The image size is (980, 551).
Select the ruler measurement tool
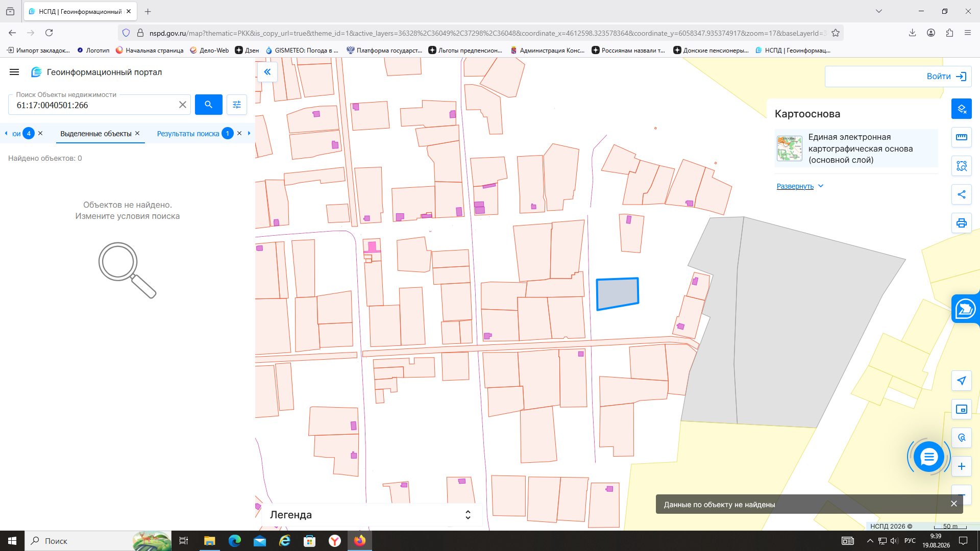(961, 137)
